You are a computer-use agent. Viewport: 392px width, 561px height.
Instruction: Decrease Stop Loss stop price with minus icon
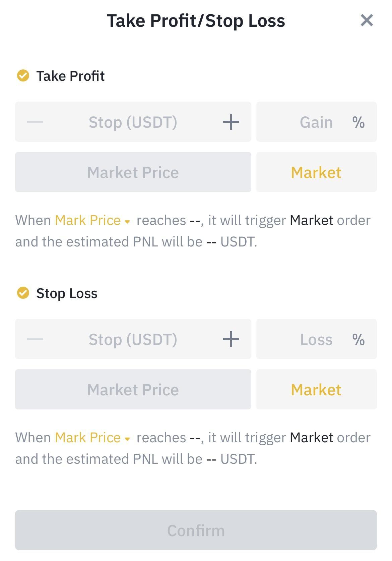pos(35,339)
